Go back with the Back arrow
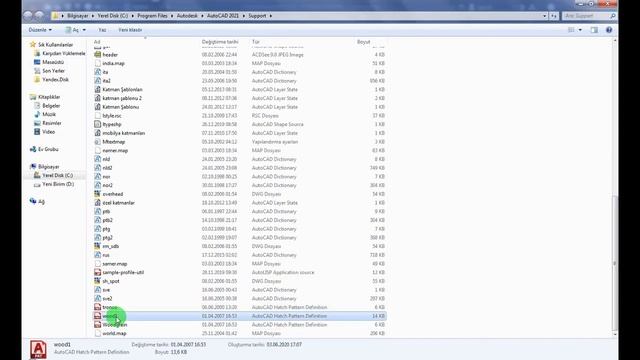Screen dimensions: 640x360 pos(28,16)
